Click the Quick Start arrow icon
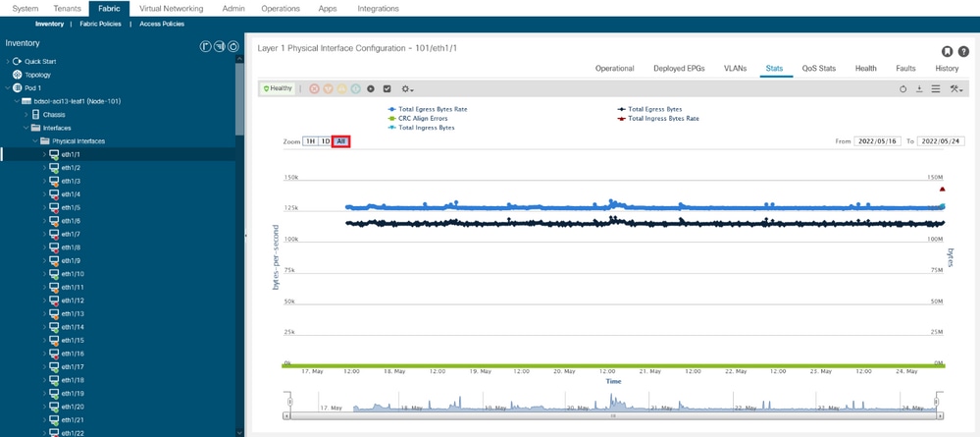Viewport: 980px width, 437px height. coord(18,61)
